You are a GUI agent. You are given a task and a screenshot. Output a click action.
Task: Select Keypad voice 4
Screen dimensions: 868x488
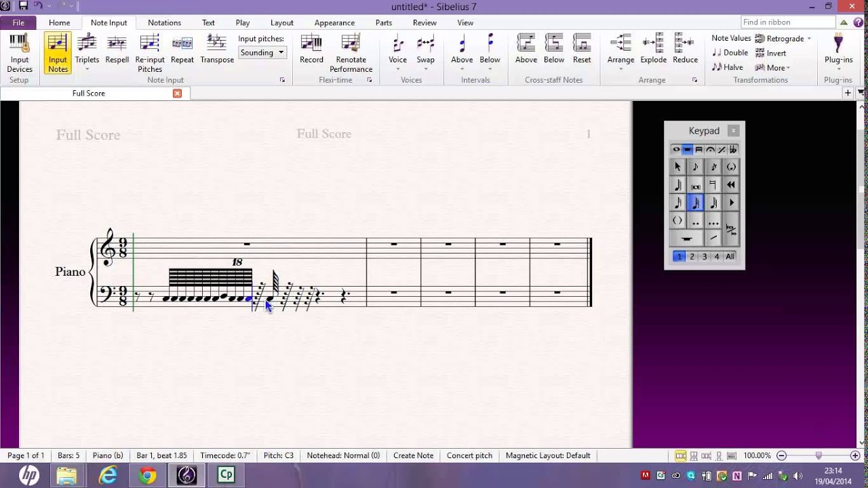coord(717,256)
